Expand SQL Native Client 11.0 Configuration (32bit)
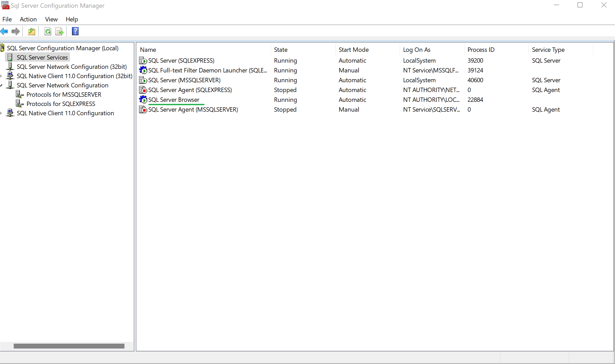The image size is (615, 364). (2, 76)
